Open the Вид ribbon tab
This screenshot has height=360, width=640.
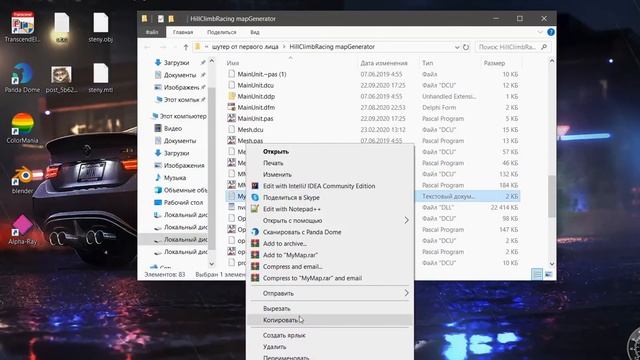point(255,32)
